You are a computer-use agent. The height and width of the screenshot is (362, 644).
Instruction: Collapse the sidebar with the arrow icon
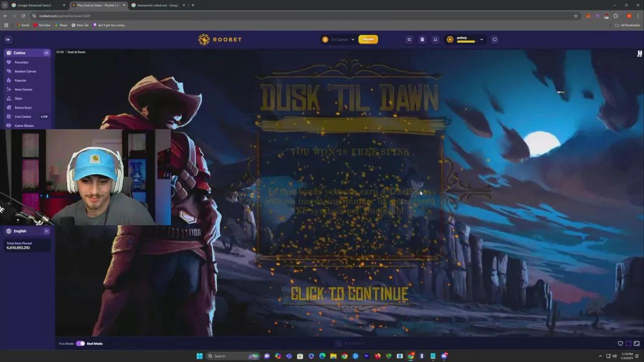tap(8, 39)
